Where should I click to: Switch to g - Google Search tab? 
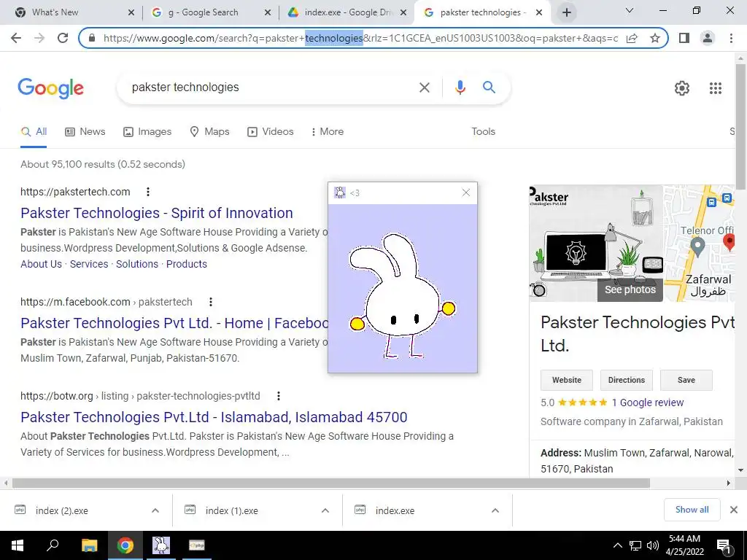point(211,12)
